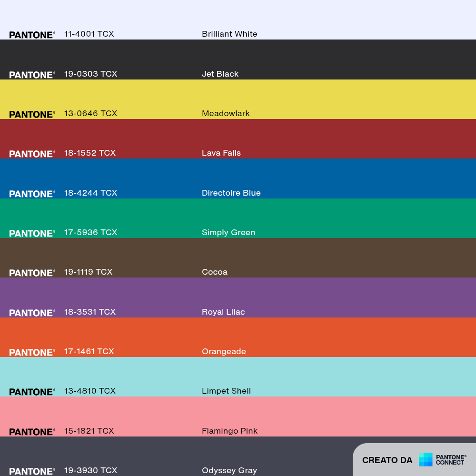
Task: Click the color name 'Limpet Shell'
Action: pos(227,391)
